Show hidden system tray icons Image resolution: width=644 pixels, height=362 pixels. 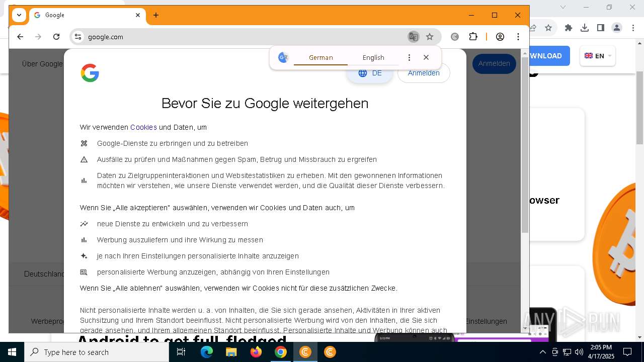click(542, 352)
